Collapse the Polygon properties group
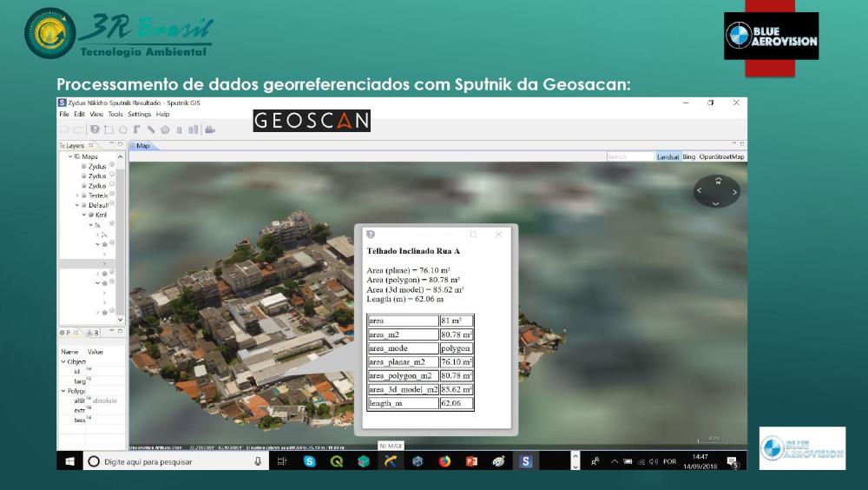Image resolution: width=868 pixels, height=490 pixels. [63, 391]
